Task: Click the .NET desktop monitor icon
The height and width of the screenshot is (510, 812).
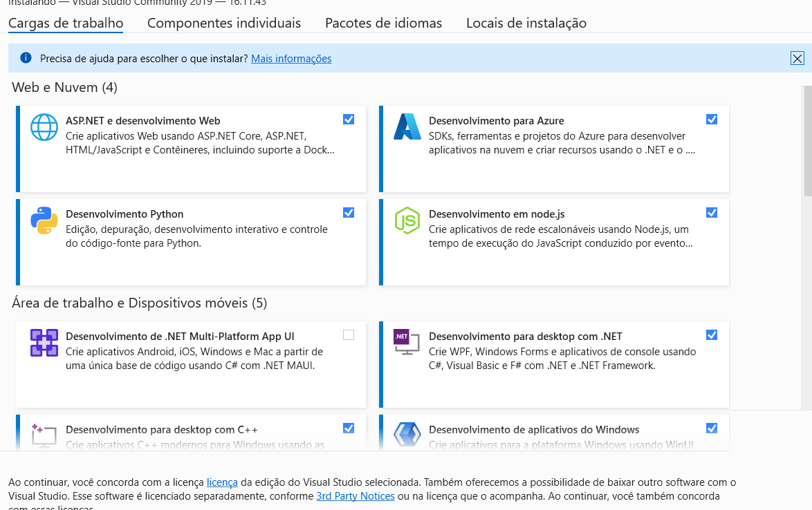Action: [407, 342]
